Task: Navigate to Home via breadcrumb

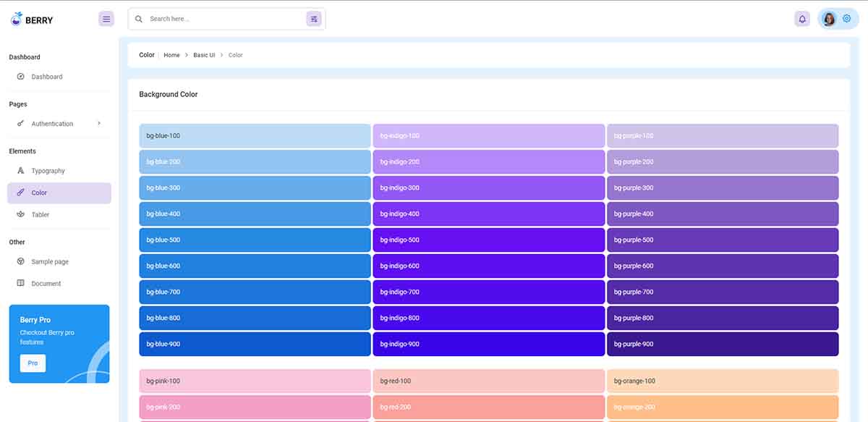Action: point(171,54)
